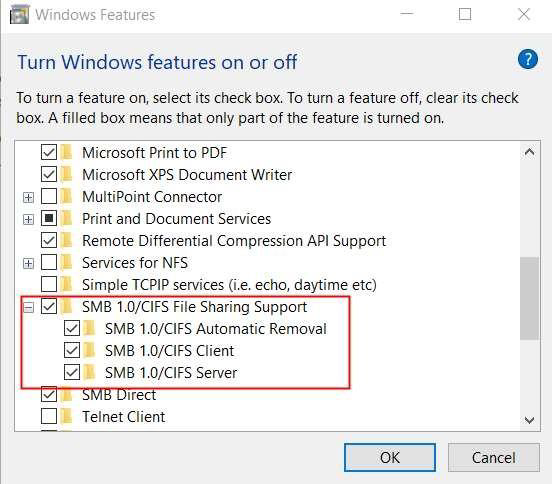Viewport: 552px width, 484px height.
Task: Click the Services for NFS folder icon
Action: point(66,263)
